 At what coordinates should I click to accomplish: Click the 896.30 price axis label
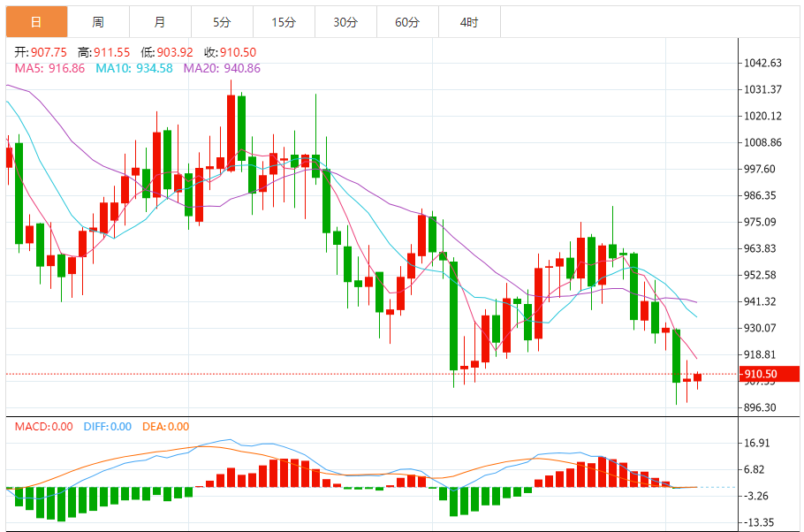(760, 408)
